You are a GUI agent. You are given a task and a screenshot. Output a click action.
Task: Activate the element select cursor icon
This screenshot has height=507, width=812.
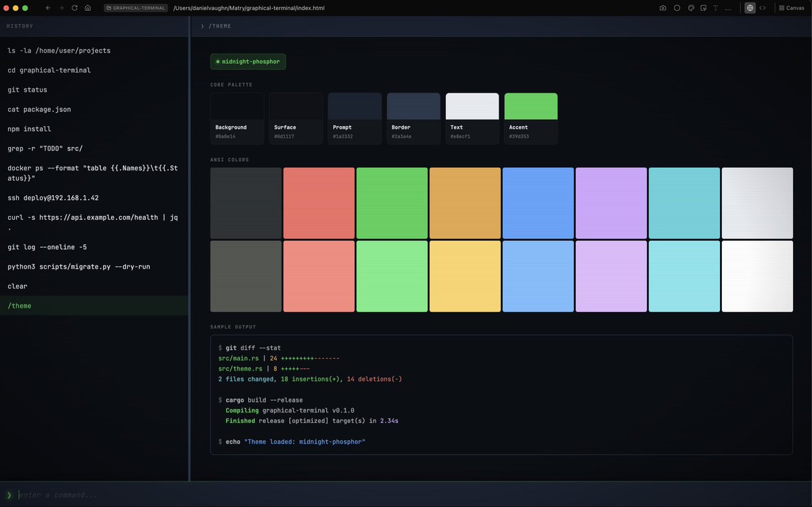[704, 8]
